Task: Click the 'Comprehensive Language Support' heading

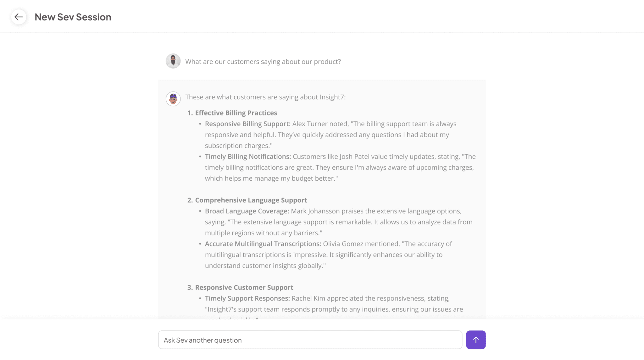Action: point(251,200)
